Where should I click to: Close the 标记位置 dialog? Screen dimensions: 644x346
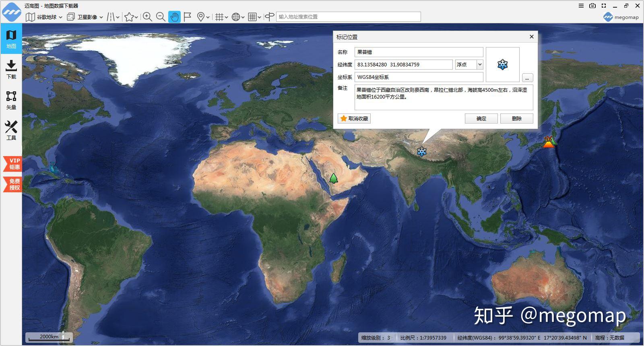[531, 37]
